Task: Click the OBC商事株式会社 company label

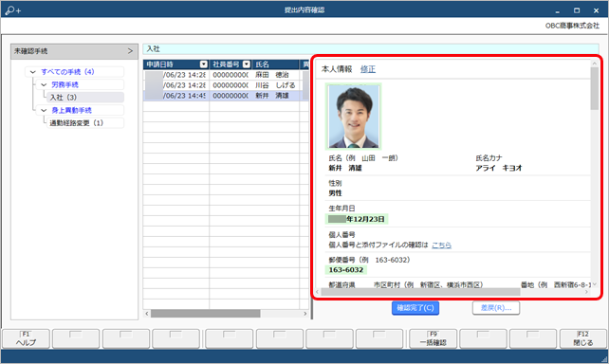Action: [572, 26]
